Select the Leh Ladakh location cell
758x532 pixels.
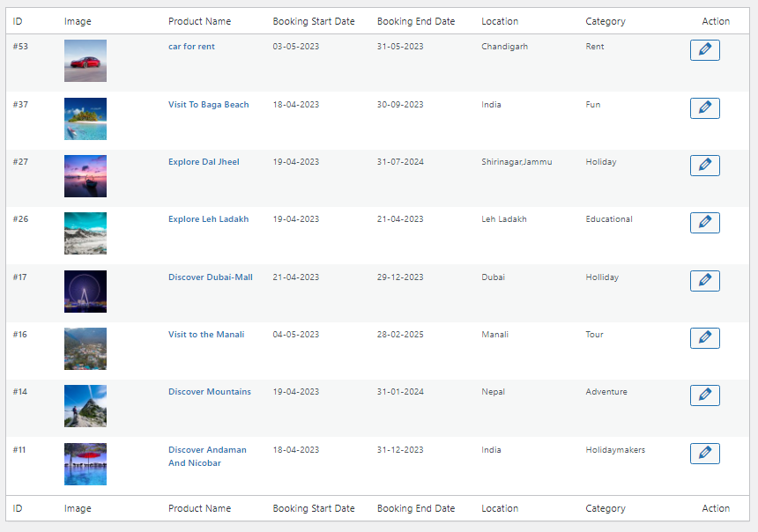(x=504, y=219)
